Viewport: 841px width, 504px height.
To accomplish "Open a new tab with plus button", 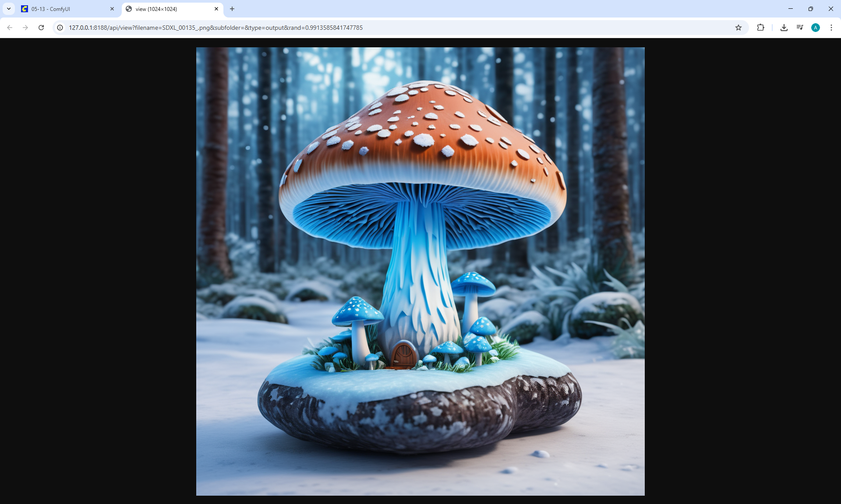I will (232, 9).
